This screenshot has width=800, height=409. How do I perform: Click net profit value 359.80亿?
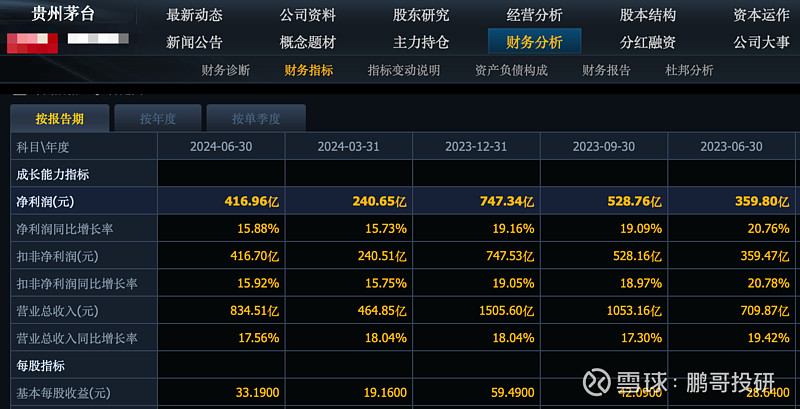[762, 202]
